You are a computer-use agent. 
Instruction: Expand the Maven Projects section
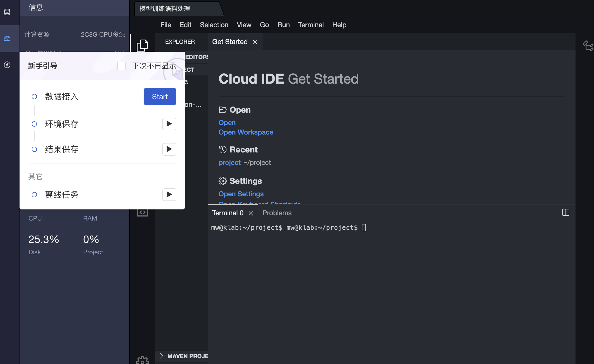pos(185,356)
